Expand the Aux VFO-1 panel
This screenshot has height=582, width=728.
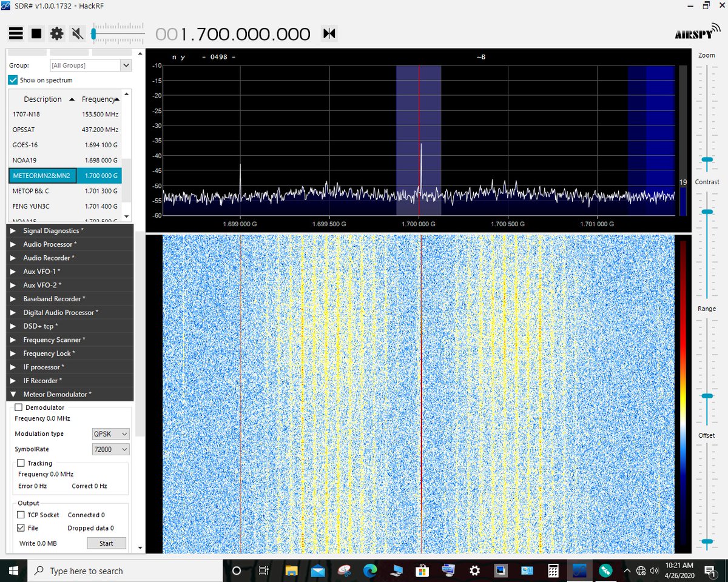click(70, 272)
